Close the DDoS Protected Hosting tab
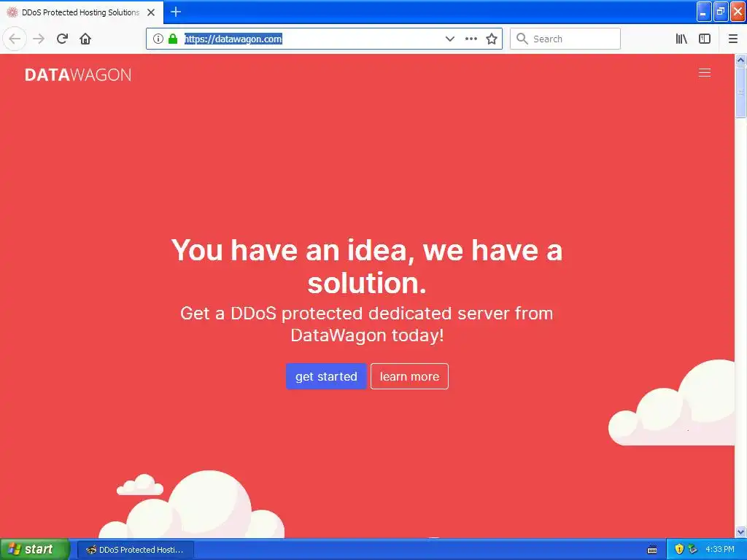Viewport: 747px width, 560px height. coord(151,12)
